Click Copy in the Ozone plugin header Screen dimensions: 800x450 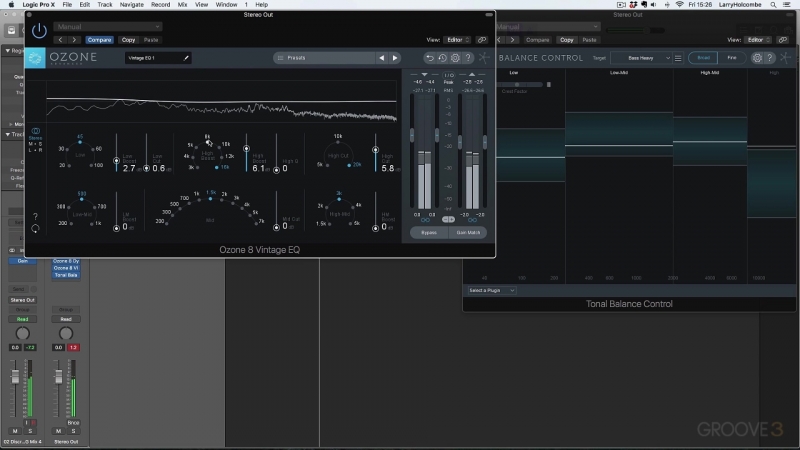pyautogui.click(x=129, y=40)
